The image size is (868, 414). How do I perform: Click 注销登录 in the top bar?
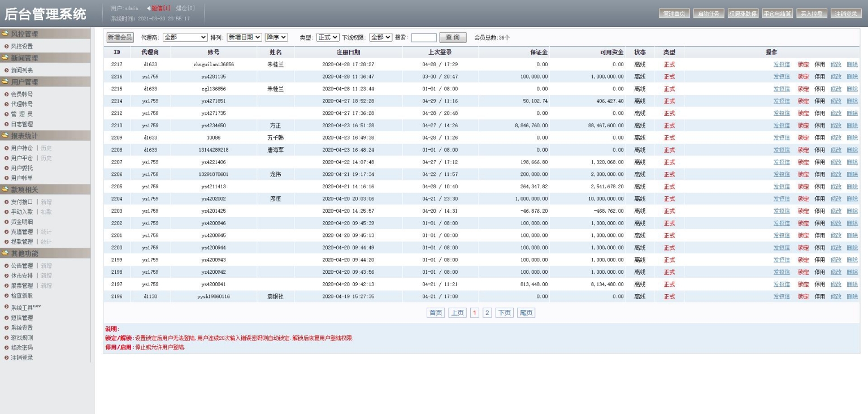click(x=846, y=14)
